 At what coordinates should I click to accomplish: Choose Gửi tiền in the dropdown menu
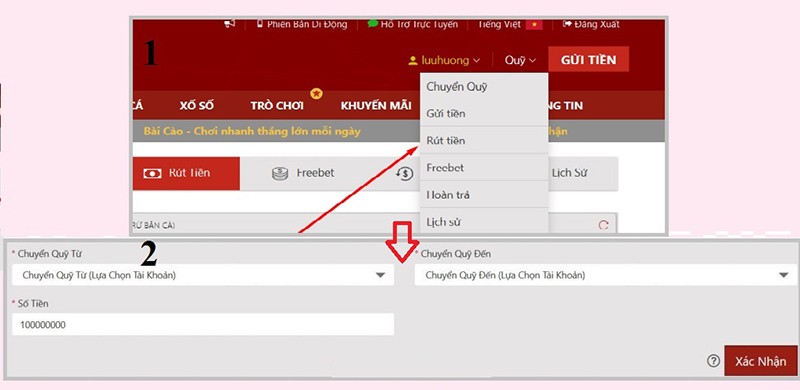click(484, 113)
